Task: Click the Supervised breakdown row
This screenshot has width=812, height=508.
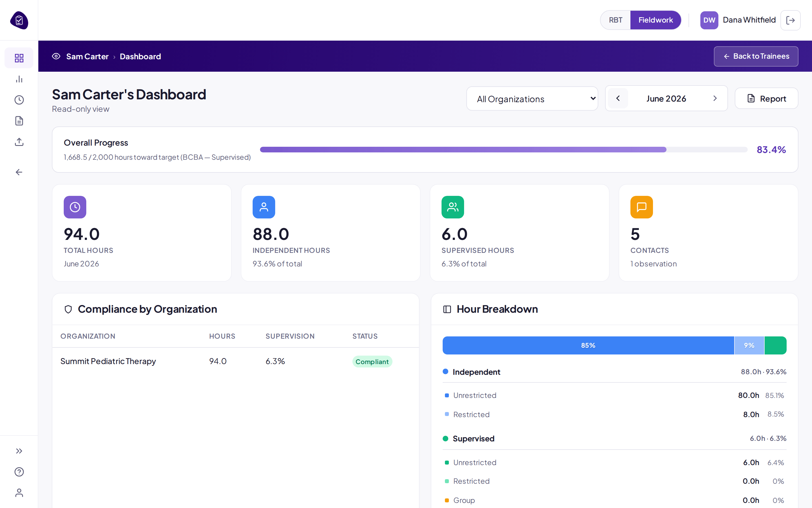Action: click(x=614, y=439)
